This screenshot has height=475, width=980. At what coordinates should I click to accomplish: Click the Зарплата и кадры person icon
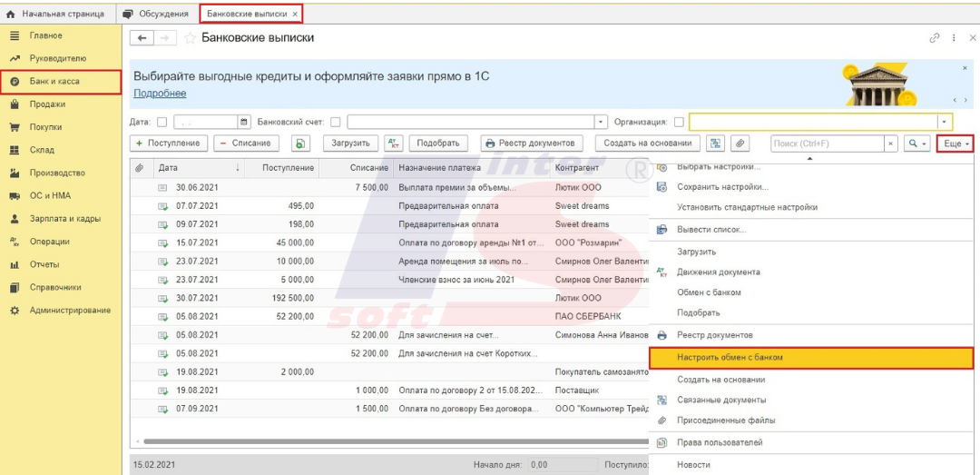(x=15, y=219)
